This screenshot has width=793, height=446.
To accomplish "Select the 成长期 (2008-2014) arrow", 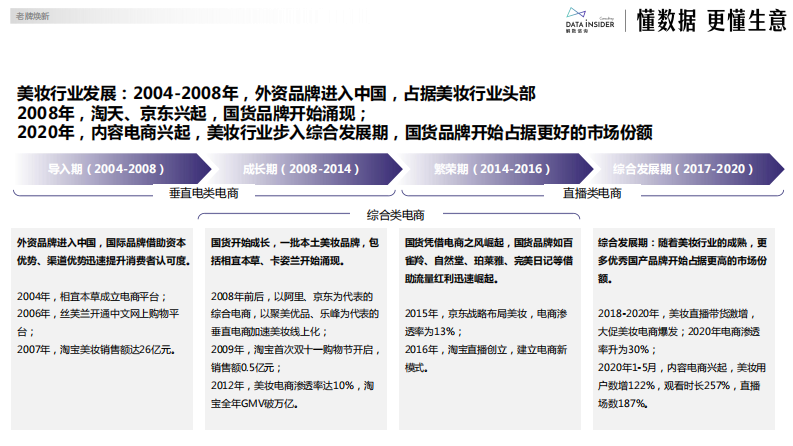I will coord(306,169).
